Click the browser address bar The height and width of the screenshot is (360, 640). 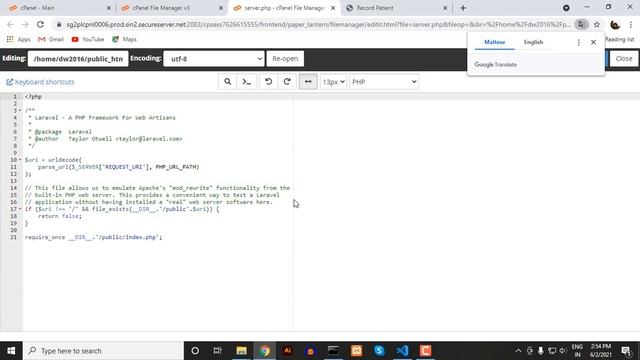click(x=318, y=24)
